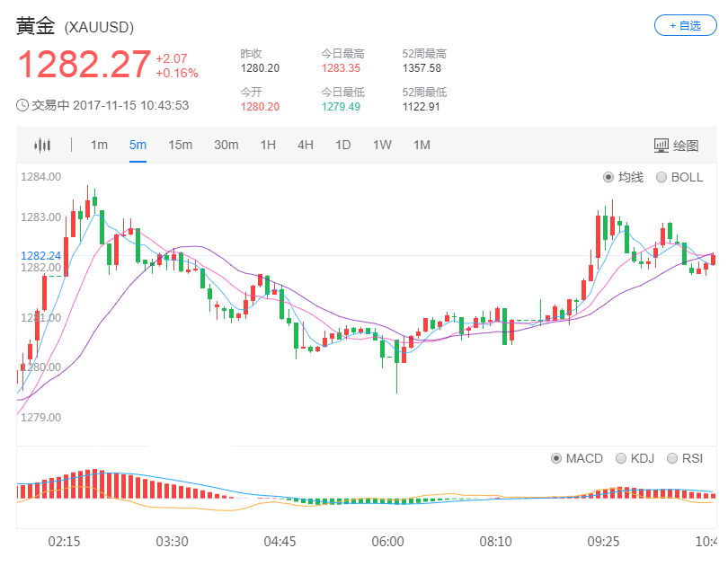Screen dimensions: 728x566
Task: Switch to the weekly 1W chart
Action: click(381, 144)
